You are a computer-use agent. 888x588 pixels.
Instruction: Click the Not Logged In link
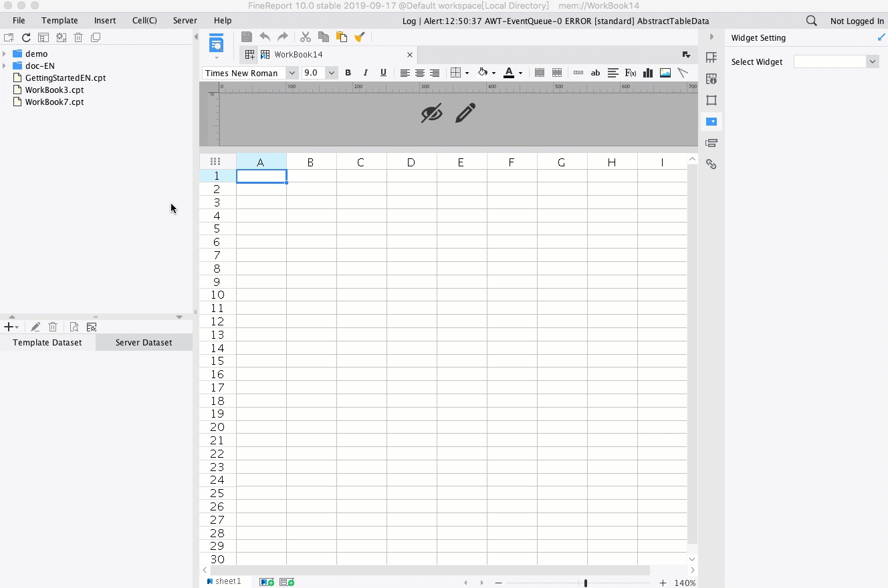[857, 21]
